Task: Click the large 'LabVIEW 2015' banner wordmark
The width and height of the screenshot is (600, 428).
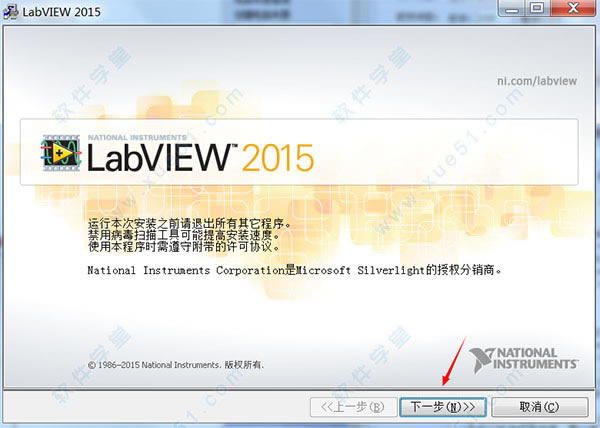Action: coord(201,157)
